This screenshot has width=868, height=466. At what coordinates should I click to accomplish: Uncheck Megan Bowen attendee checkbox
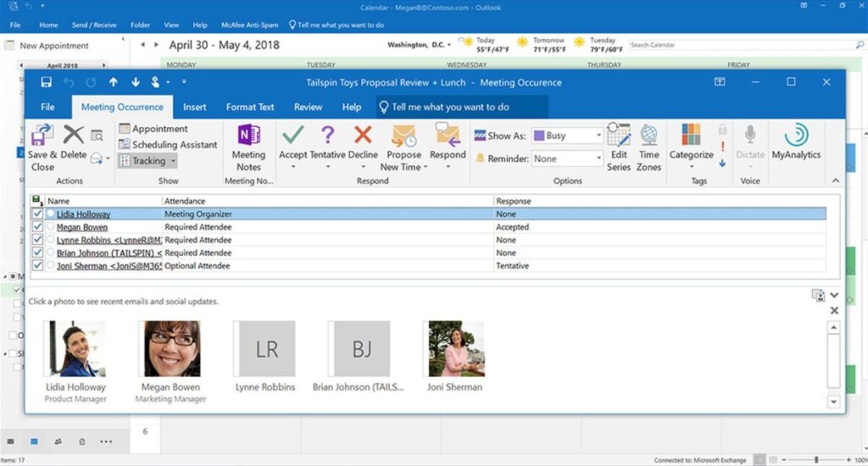[37, 227]
